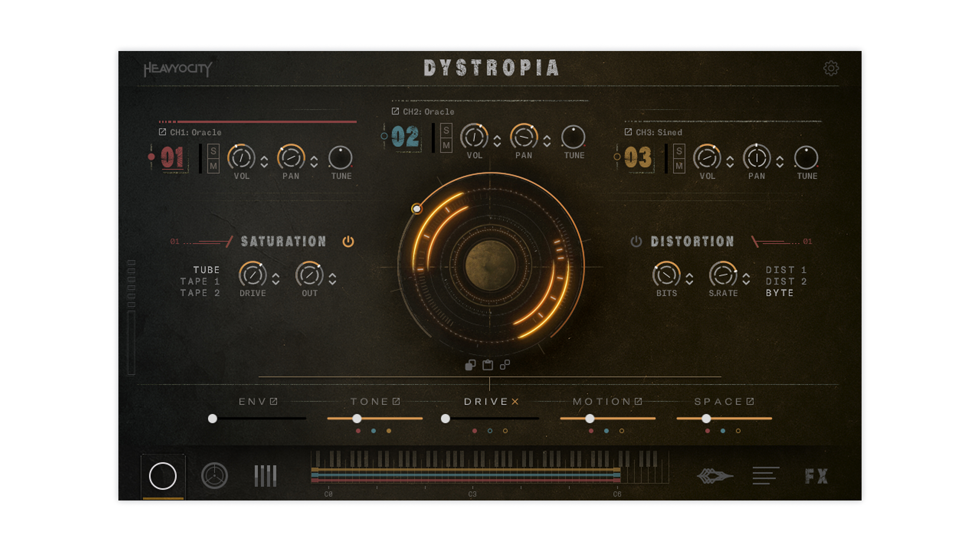980x551 pixels.
Task: Enable the Distortion power toggle
Action: pos(636,242)
